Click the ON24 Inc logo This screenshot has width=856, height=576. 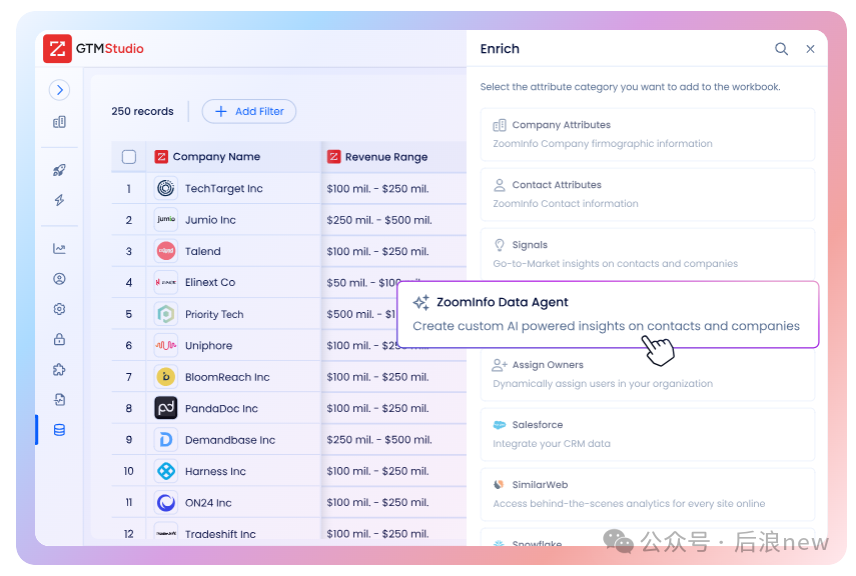(166, 502)
